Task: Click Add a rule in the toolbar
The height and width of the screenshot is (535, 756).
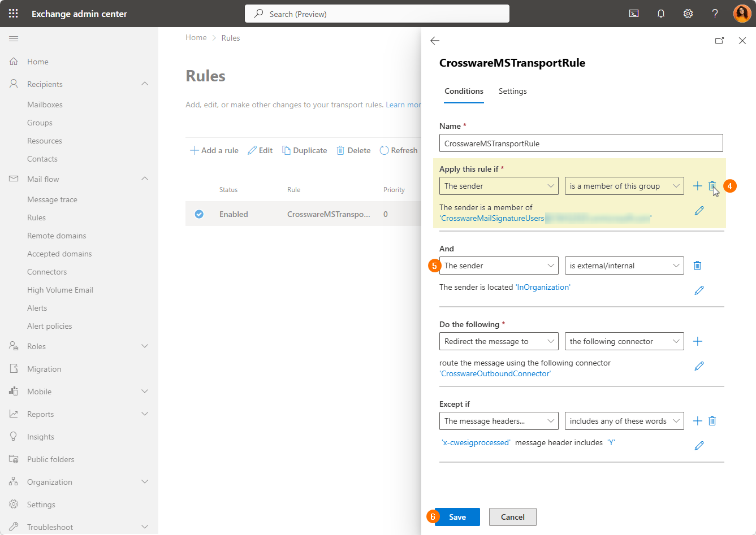Action: point(214,150)
